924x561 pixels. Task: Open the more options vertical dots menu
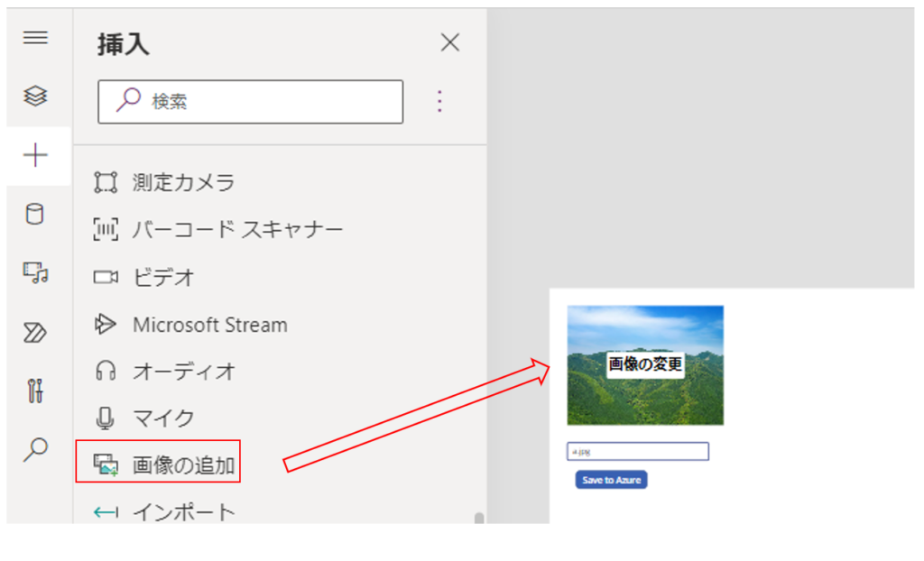439,101
